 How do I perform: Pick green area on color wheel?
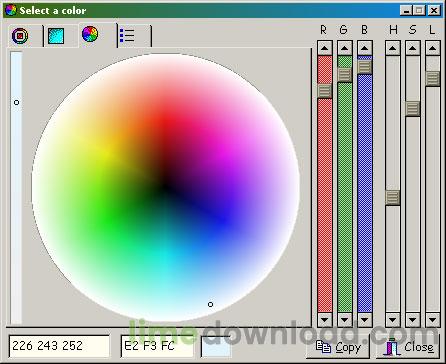pyautogui.click(x=107, y=220)
